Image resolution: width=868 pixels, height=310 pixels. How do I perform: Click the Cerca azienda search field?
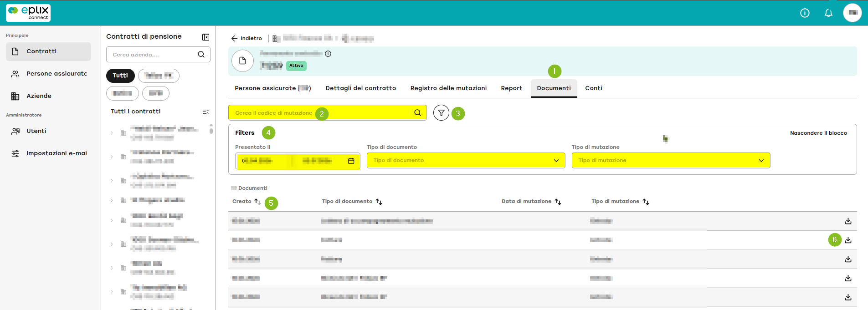pos(158,55)
